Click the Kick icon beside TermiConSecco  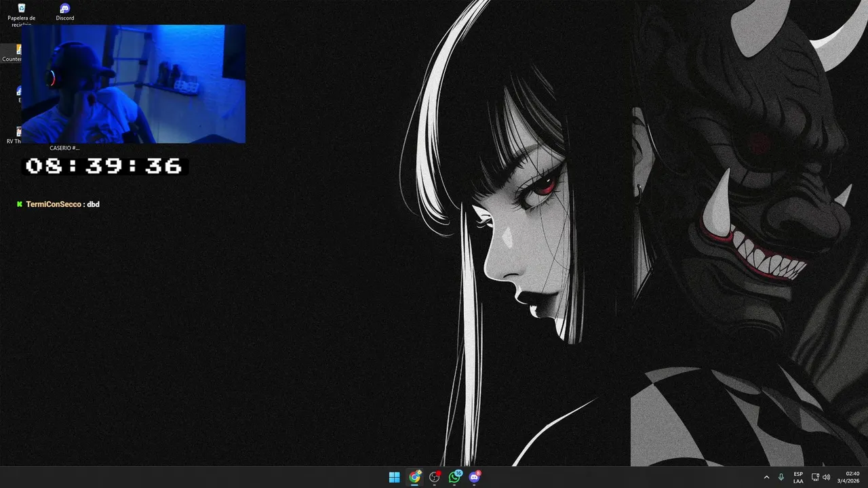coord(20,204)
